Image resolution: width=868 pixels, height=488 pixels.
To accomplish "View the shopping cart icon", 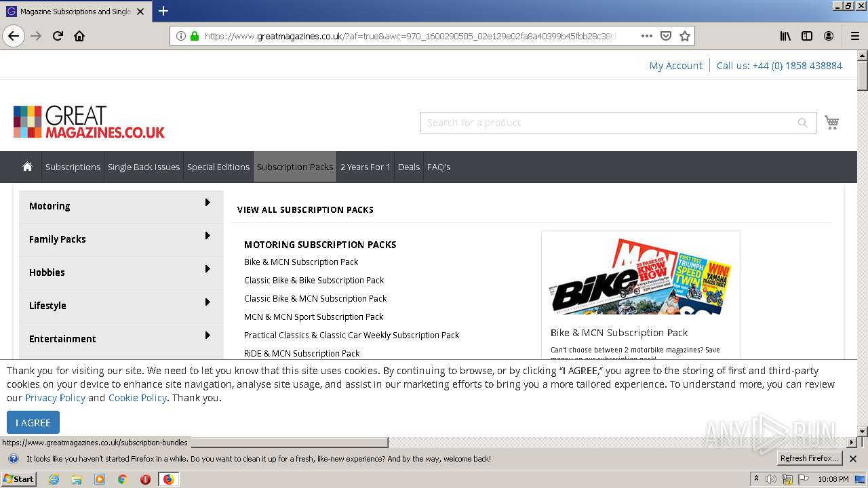I will 832,122.
